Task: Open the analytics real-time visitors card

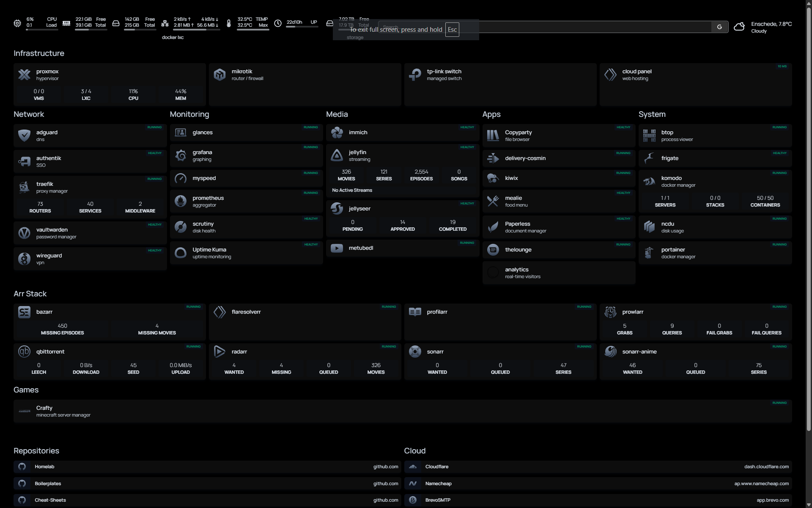Action: [x=559, y=273]
